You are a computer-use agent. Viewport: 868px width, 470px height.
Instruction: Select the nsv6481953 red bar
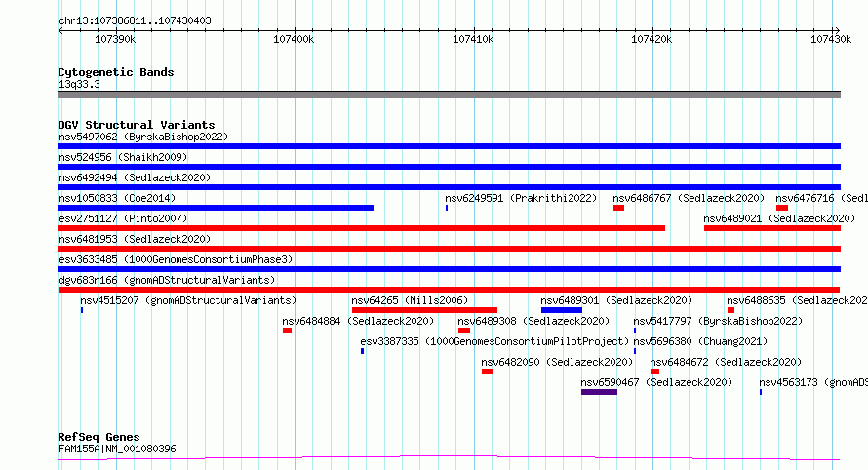(x=449, y=249)
